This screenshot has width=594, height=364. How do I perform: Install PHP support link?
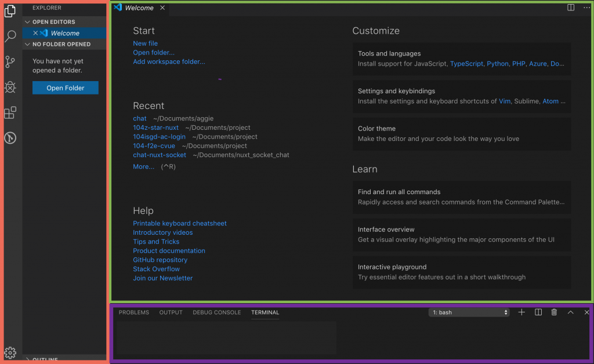(519, 64)
